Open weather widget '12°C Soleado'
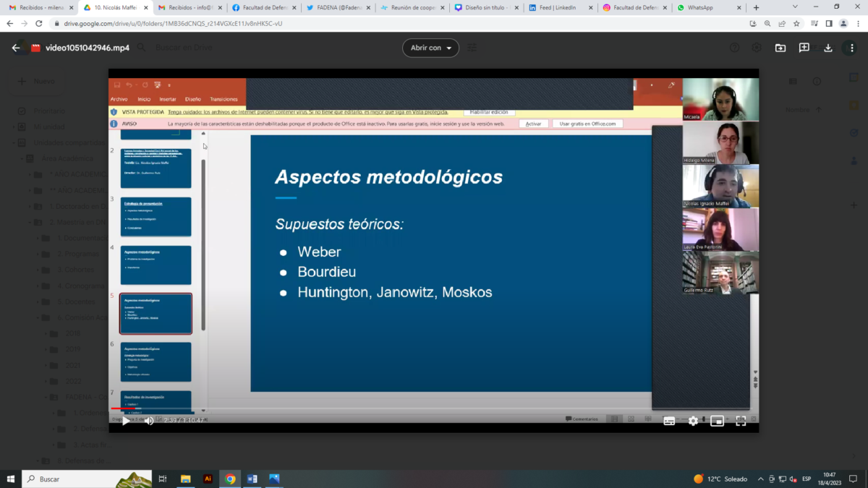 click(720, 479)
